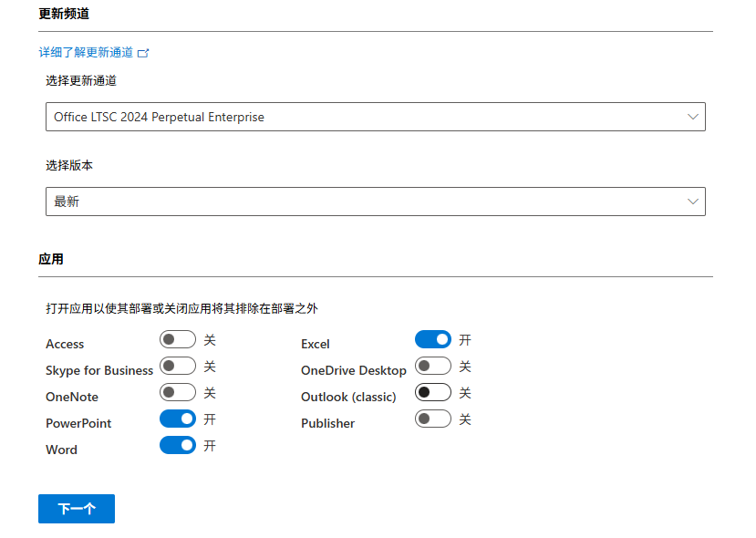Open the 详细了解更新通道 link
The image size is (756, 538).
pos(86,53)
